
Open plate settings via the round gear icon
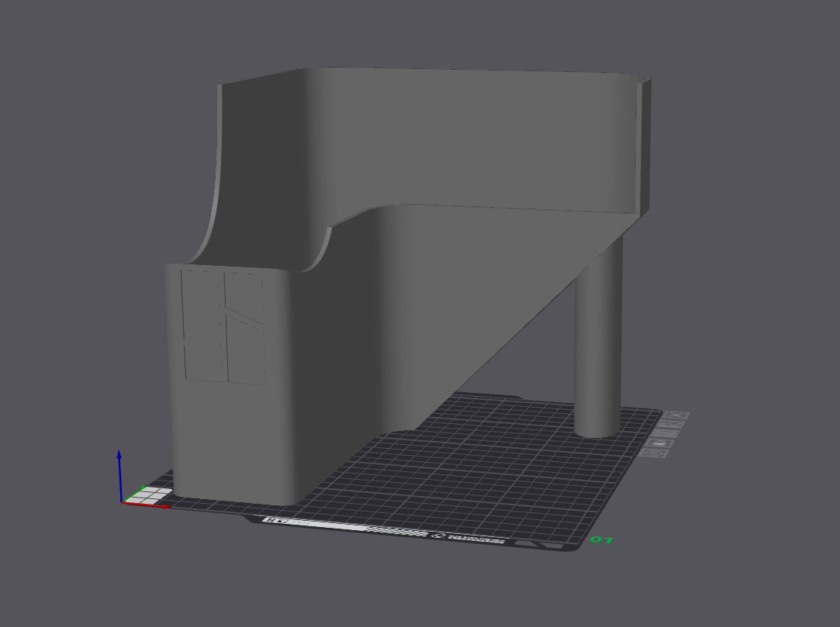coord(653,453)
